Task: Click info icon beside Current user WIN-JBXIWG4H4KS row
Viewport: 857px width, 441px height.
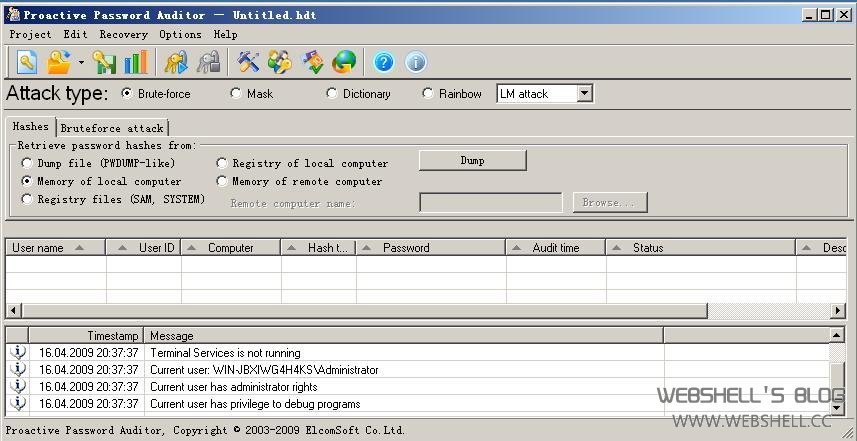Action: pyautogui.click(x=17, y=369)
